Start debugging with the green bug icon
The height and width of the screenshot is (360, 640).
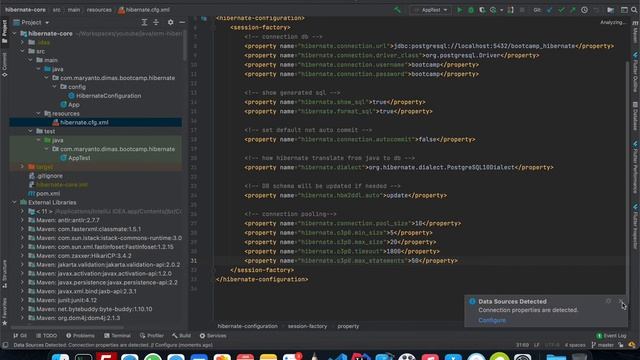click(x=471, y=10)
